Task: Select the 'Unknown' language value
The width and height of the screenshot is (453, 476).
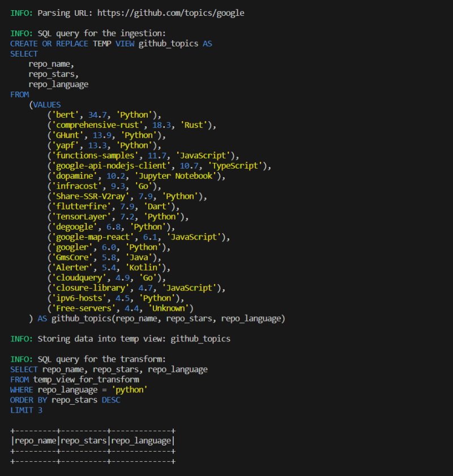Action: [168, 308]
